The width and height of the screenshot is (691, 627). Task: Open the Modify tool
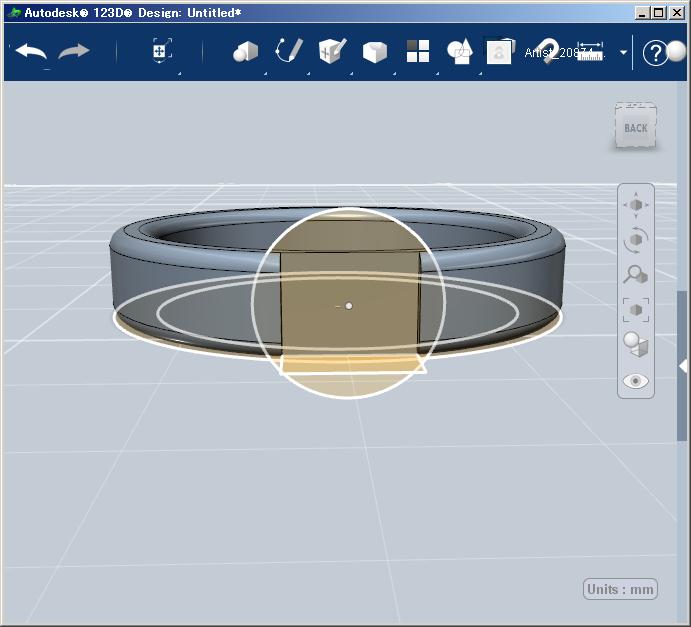tap(375, 52)
